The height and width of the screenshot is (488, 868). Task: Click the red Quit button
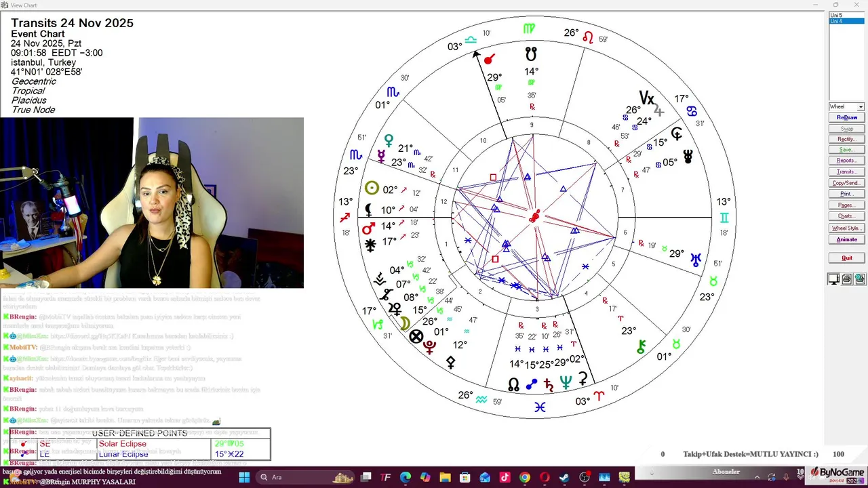pyautogui.click(x=846, y=258)
